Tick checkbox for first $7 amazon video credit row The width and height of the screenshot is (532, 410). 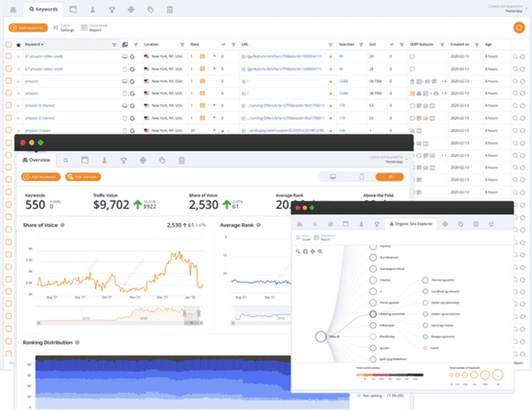coord(8,57)
